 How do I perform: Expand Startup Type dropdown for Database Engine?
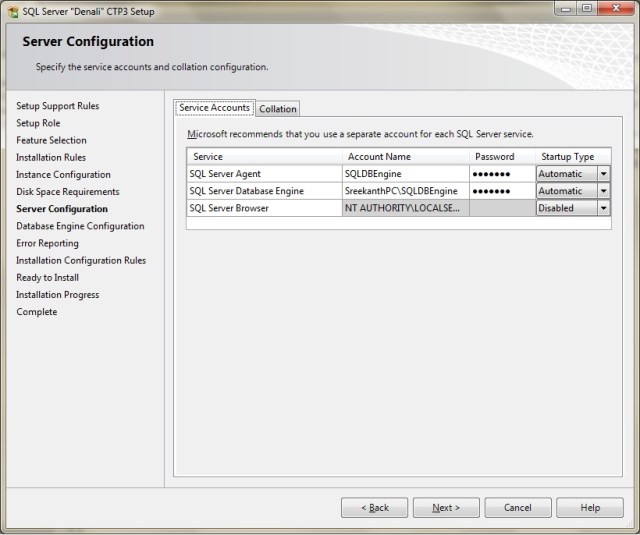pos(603,191)
